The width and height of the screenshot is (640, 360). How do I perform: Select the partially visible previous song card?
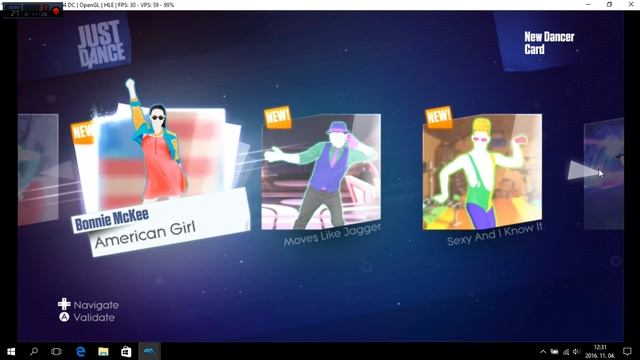point(38,169)
